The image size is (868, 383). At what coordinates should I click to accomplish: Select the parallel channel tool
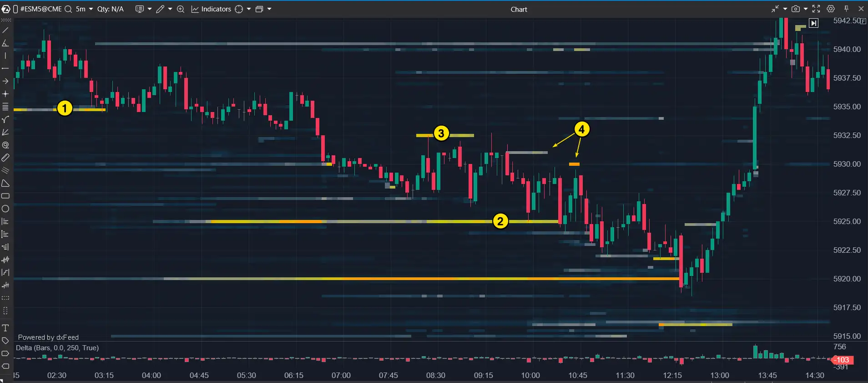pos(5,170)
